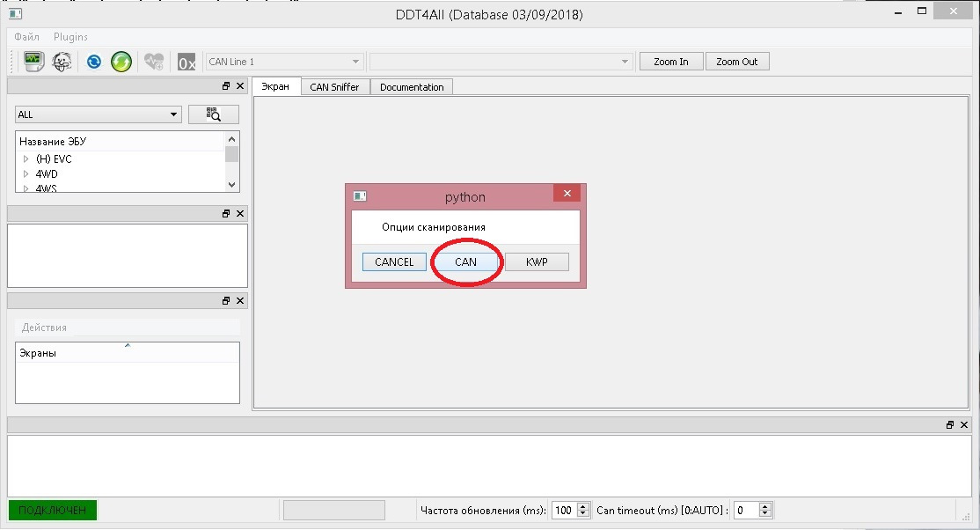The height and width of the screenshot is (530, 980).
Task: Click the Действия label
Action: click(44, 328)
